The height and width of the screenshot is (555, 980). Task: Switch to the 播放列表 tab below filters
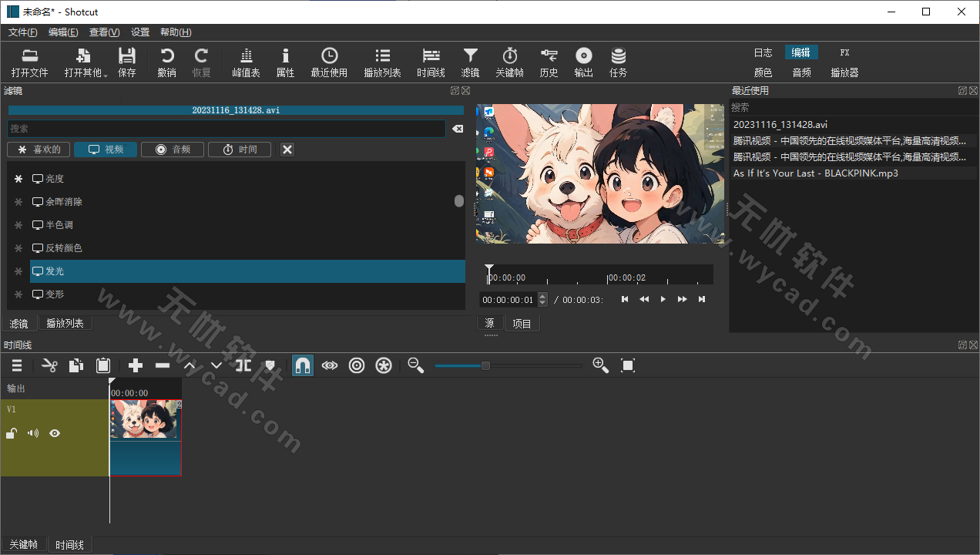click(65, 324)
